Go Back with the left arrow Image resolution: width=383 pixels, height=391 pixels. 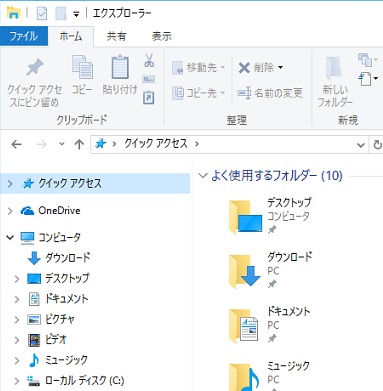tap(16, 144)
